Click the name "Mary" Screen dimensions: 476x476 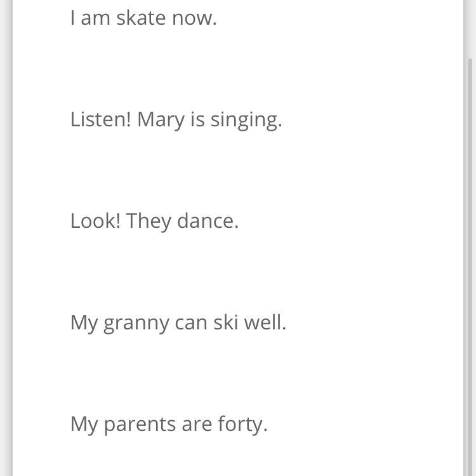tap(161, 120)
